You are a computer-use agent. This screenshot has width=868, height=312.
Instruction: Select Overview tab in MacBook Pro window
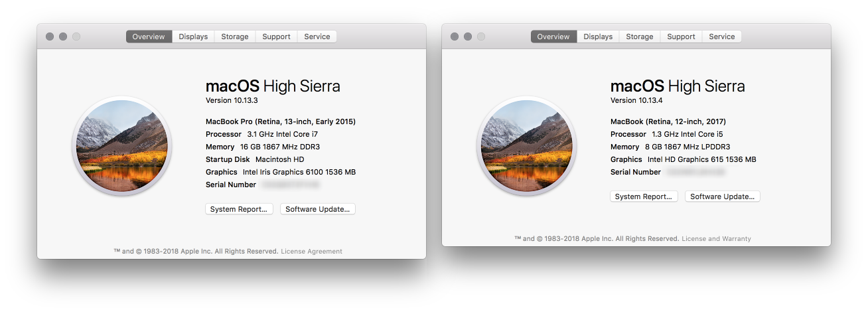click(149, 37)
